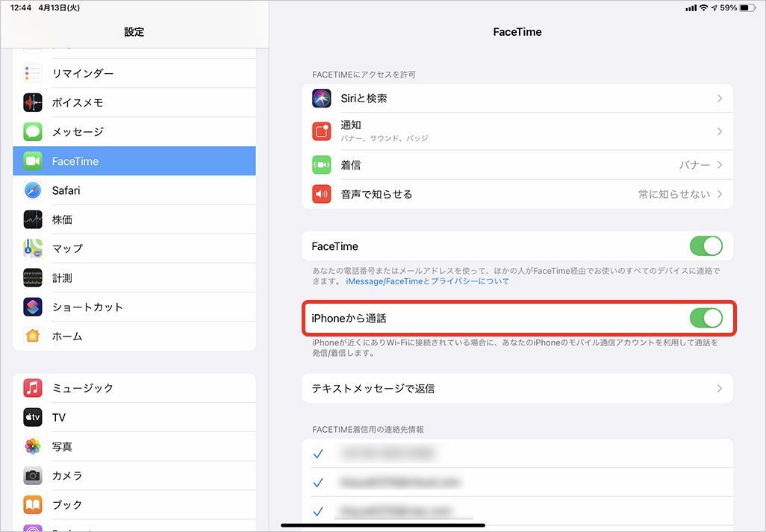Select ホーム in settings list

click(x=134, y=337)
